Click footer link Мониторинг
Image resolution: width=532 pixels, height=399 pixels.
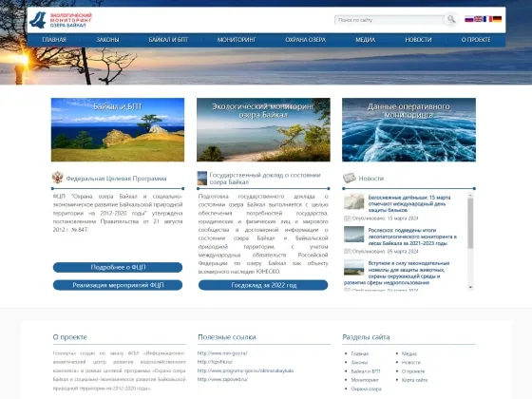point(365,380)
